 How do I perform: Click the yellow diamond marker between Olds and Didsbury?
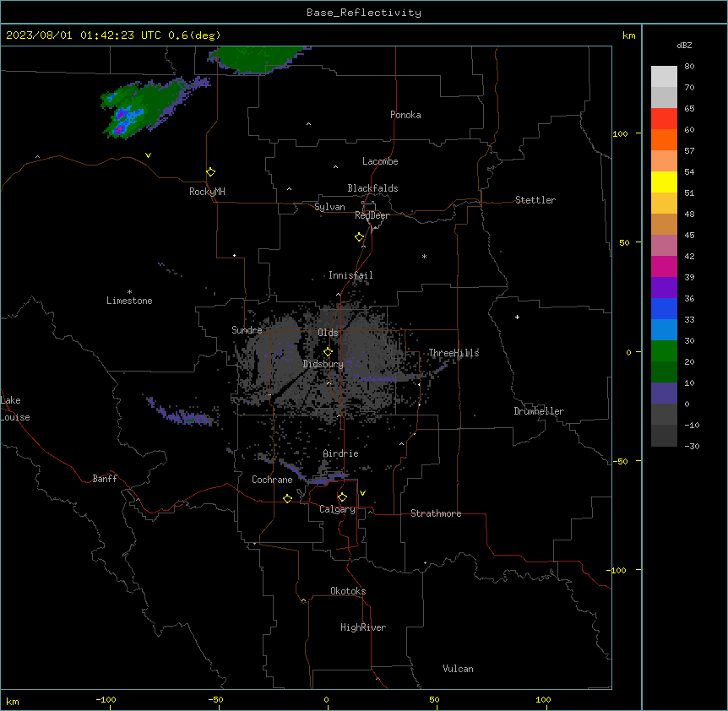click(x=329, y=352)
